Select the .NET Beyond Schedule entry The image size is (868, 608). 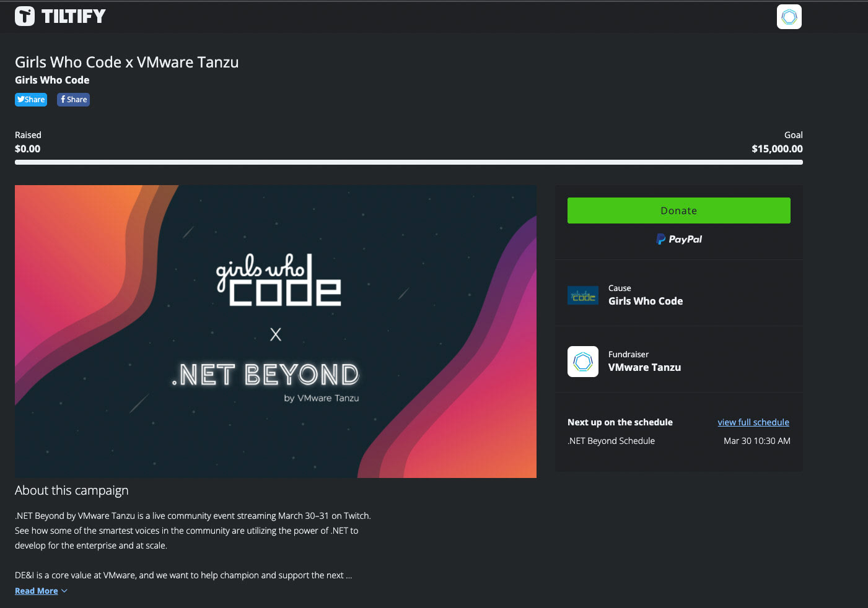(x=611, y=441)
